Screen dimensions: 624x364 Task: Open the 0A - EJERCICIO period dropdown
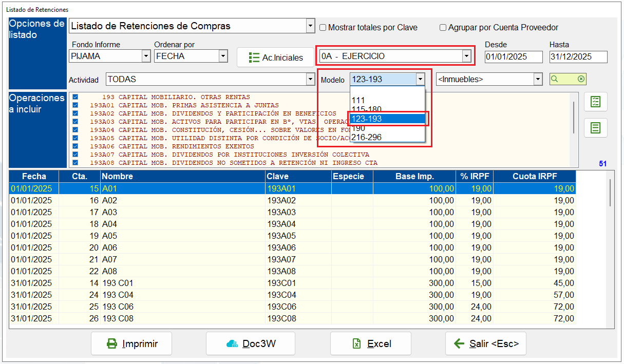[x=466, y=56]
